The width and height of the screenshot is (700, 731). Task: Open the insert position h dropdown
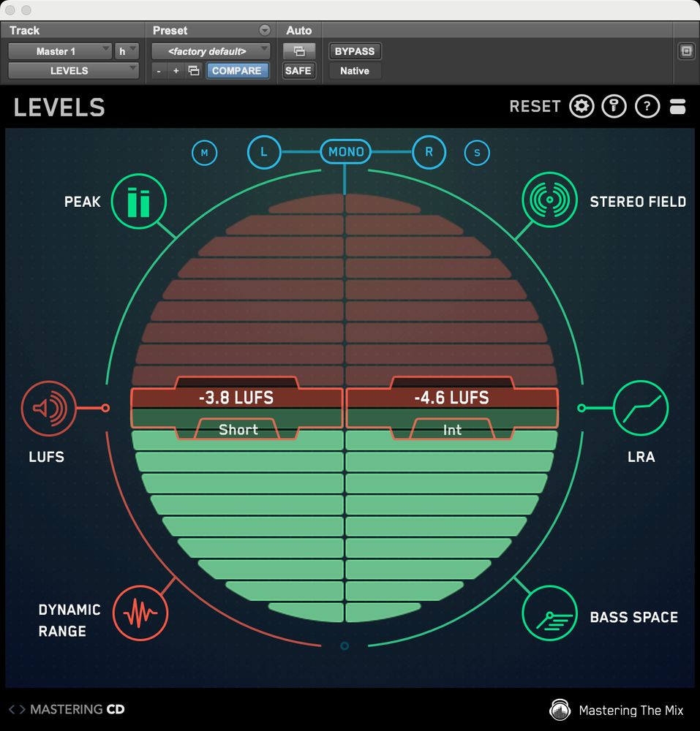click(127, 51)
